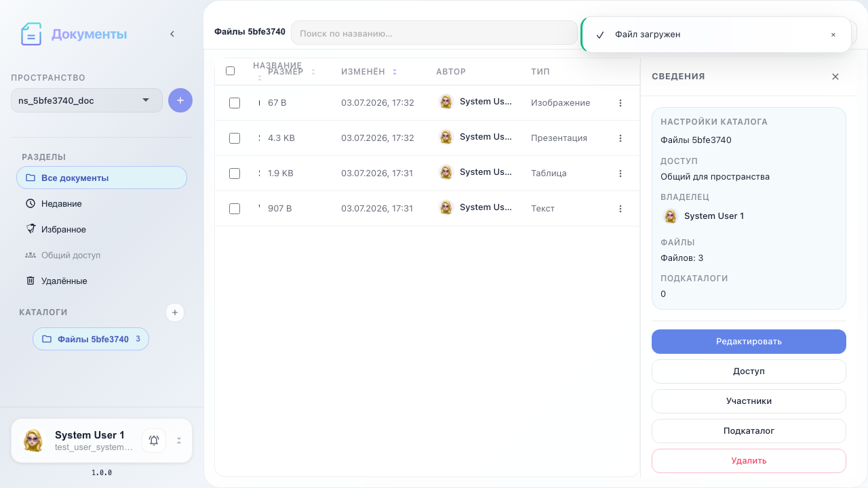Focus the Поиск по названию search field

click(434, 33)
